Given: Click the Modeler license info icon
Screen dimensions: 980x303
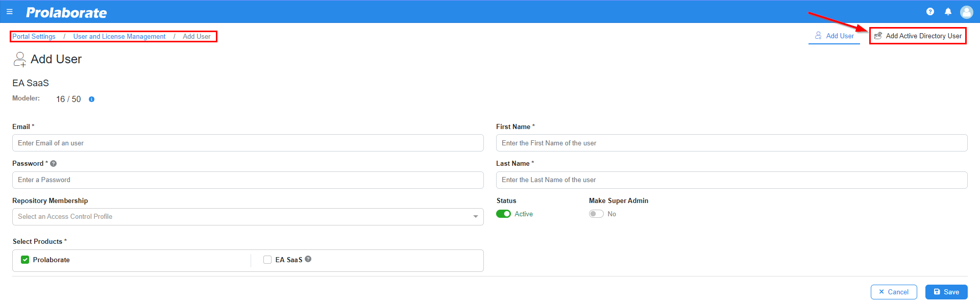Looking at the screenshot, I should click(92, 99).
